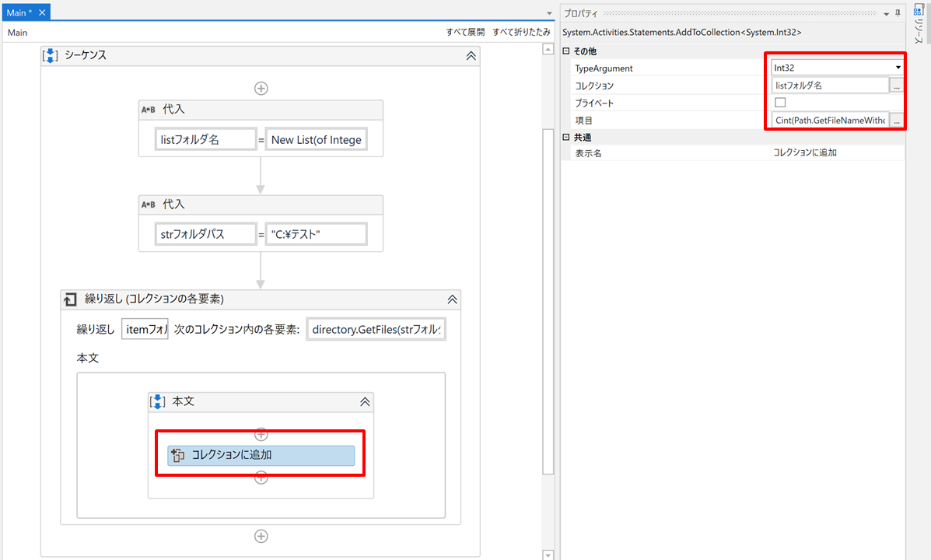Select listフォルダ名 field in first 代入

(x=205, y=139)
